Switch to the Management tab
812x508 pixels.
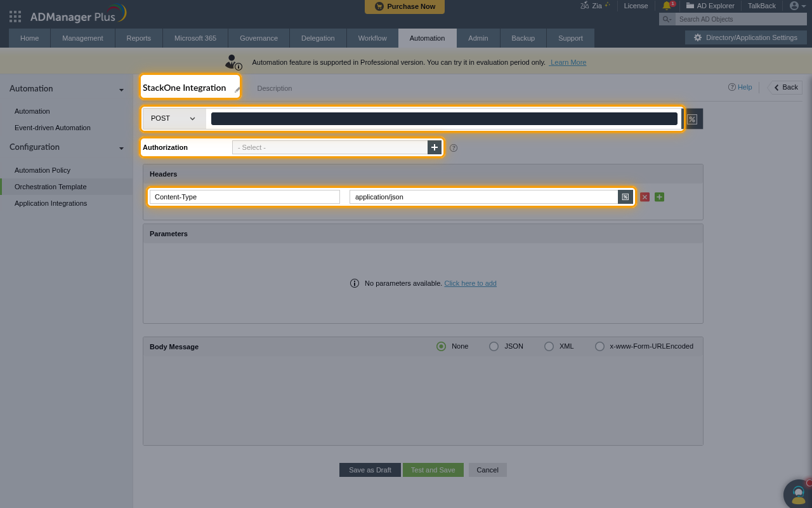(x=82, y=38)
